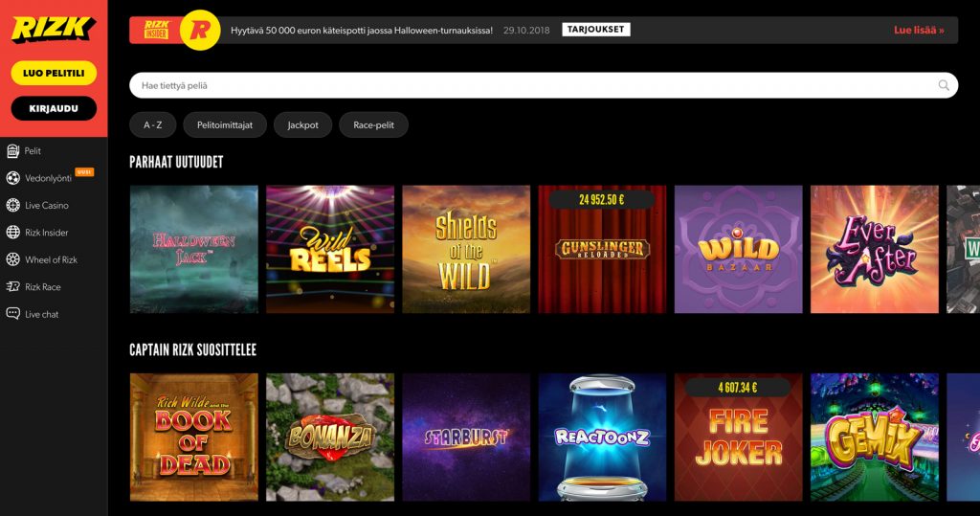
Task: Click the Tarjoukset tag in banner
Action: tap(595, 30)
